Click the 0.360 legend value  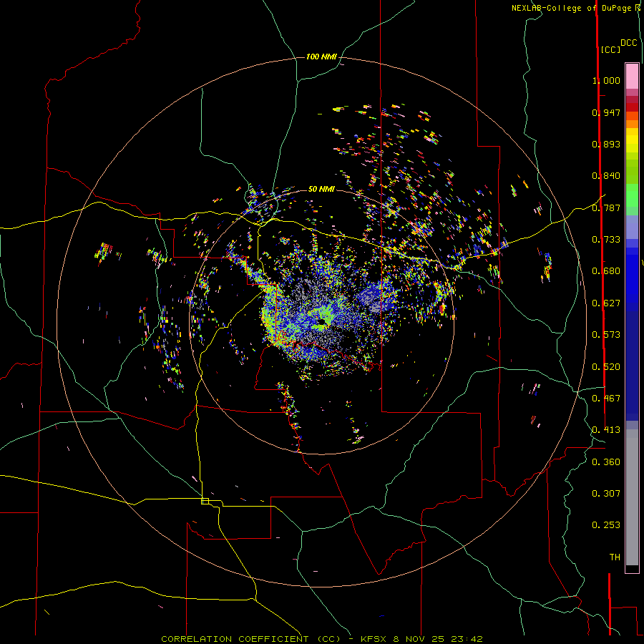606,462
